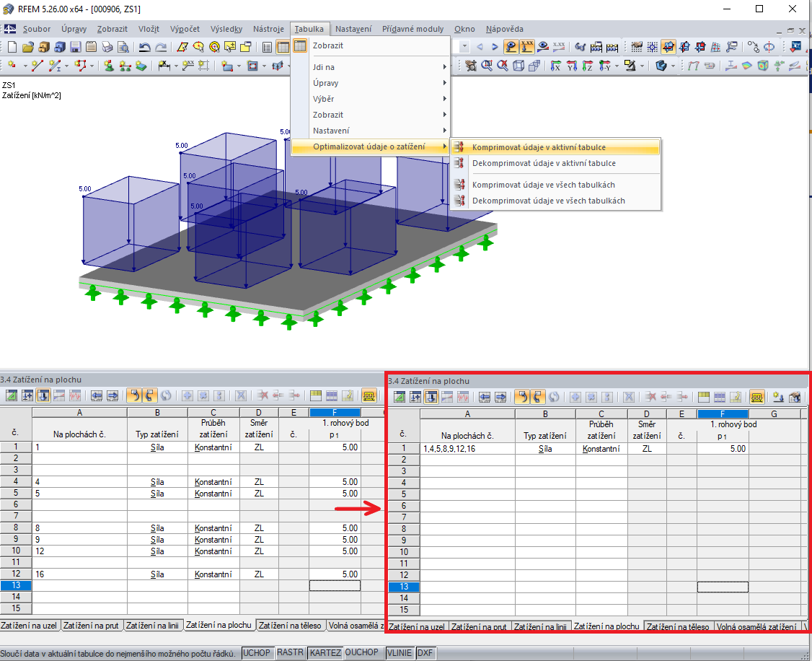Choose 'Dekomprimovat údaje ve všech tabulkách'

[555, 201]
